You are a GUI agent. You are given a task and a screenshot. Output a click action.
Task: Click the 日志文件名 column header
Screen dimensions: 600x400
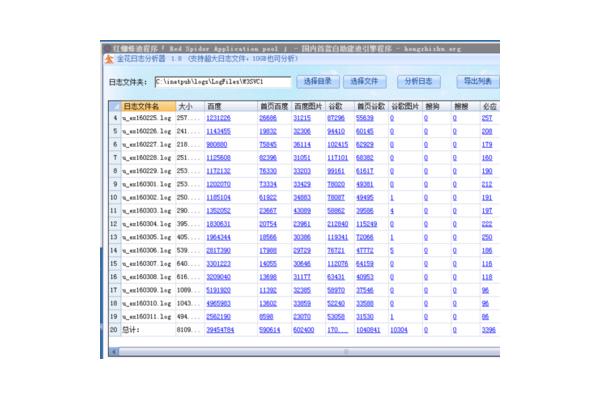tap(141, 104)
